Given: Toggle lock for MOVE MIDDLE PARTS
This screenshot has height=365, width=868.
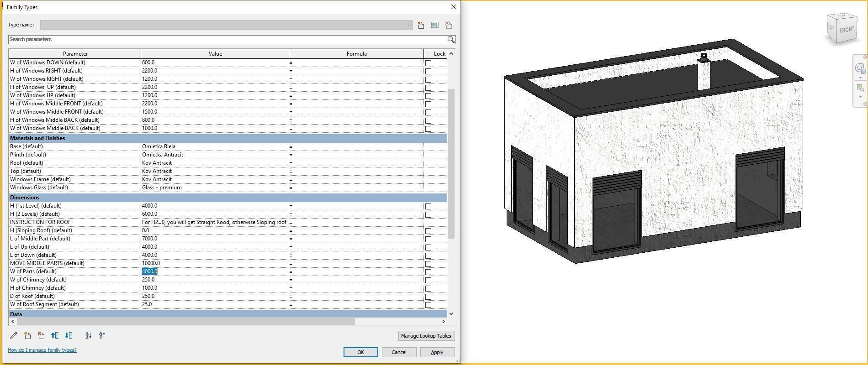Looking at the screenshot, I should [x=428, y=264].
